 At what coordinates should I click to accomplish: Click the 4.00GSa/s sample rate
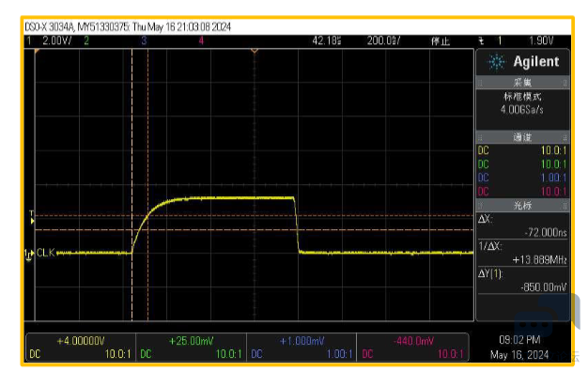[x=522, y=110]
